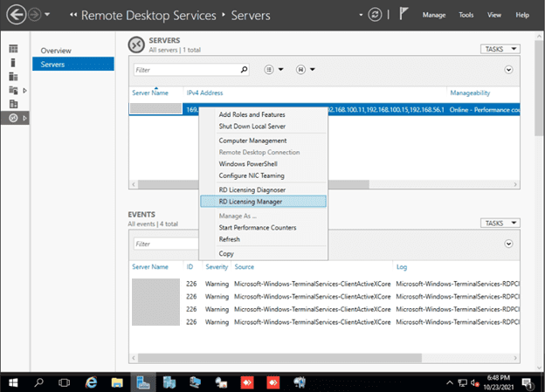
Task: Click Servers horizontal scrollbar left arrow
Action: (134, 184)
